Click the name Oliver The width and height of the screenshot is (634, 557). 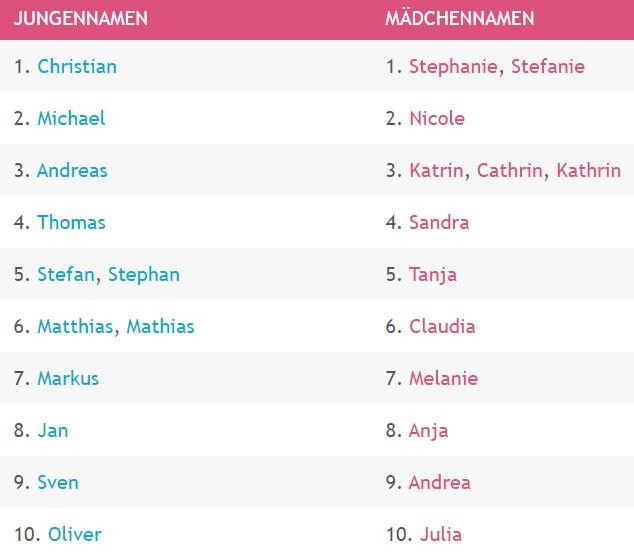click(x=75, y=535)
